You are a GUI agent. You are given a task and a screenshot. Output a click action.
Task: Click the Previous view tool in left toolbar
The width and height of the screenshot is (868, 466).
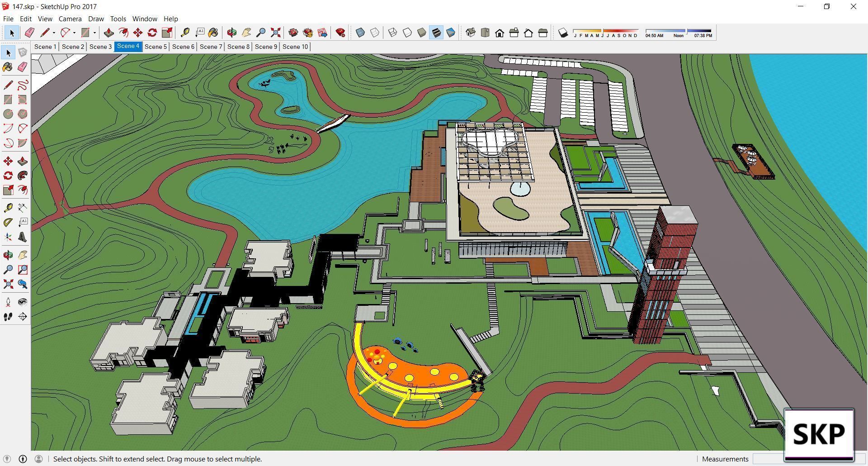(x=23, y=284)
